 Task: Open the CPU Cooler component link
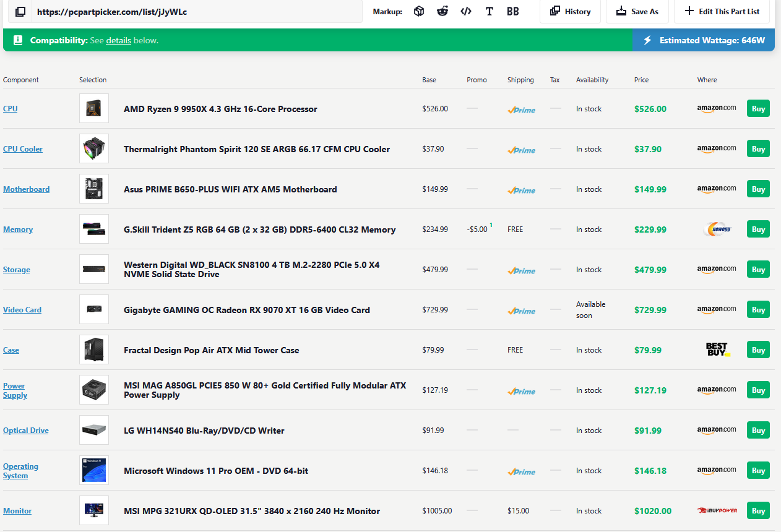[23, 149]
